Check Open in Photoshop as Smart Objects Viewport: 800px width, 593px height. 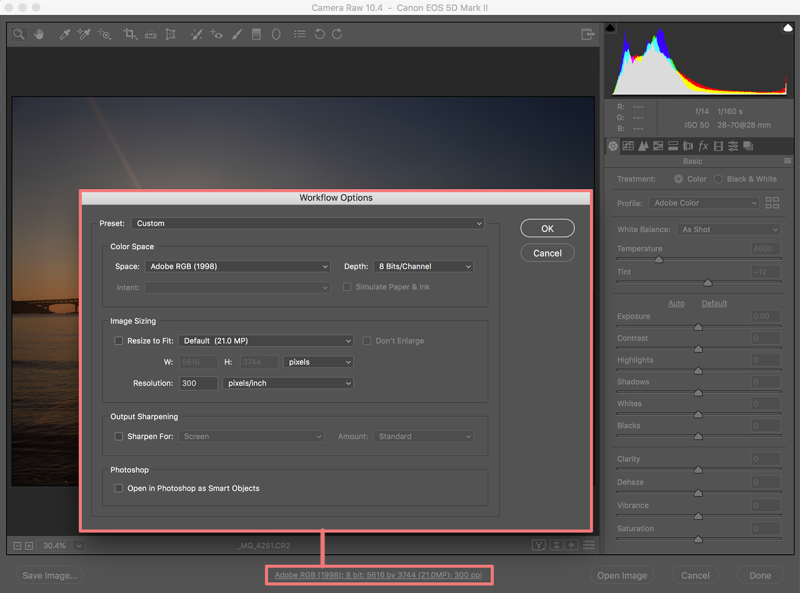118,488
